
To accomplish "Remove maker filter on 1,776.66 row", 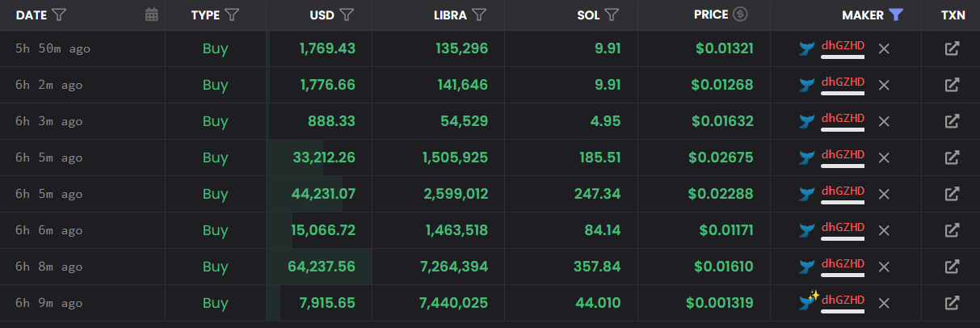I will click(884, 85).
